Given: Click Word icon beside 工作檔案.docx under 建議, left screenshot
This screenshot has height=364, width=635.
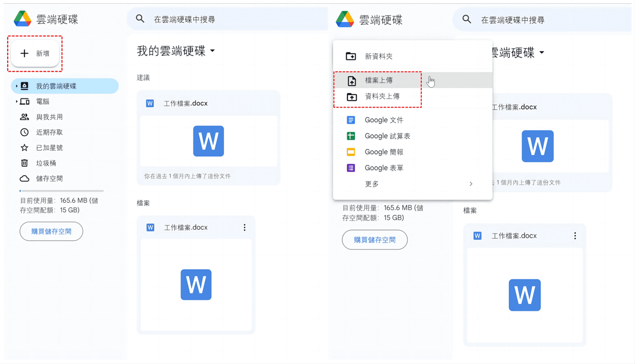Looking at the screenshot, I should click(150, 103).
